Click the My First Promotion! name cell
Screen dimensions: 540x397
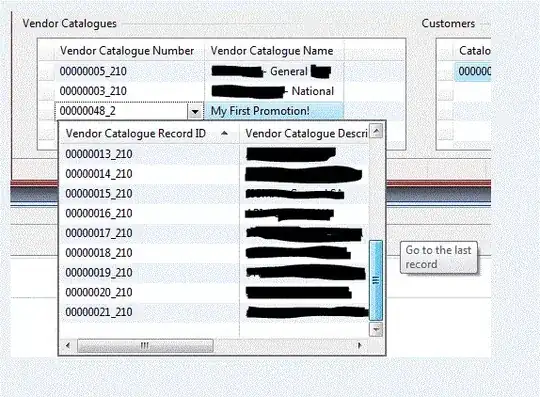[274, 111]
